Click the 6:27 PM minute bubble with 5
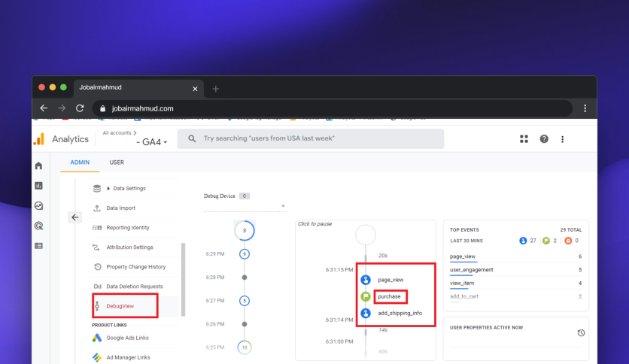The image size is (629, 364). (x=245, y=301)
